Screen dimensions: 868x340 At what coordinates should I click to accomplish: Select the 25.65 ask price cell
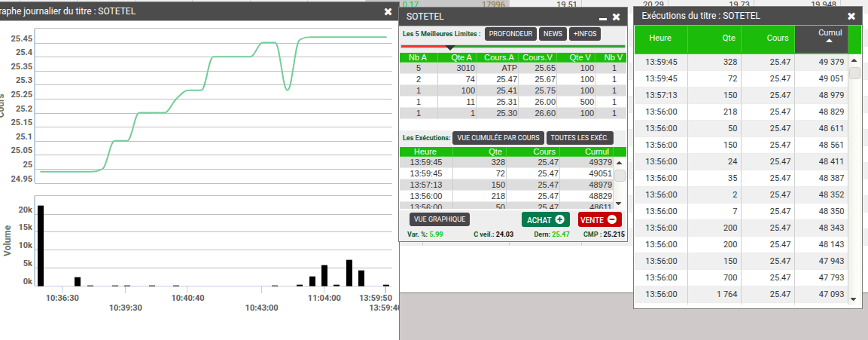[537, 68]
